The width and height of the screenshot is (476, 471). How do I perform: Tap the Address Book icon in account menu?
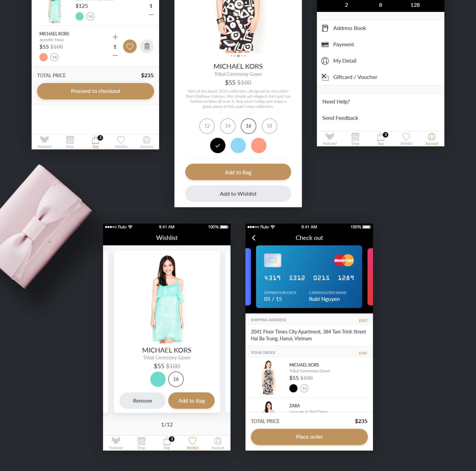(325, 28)
